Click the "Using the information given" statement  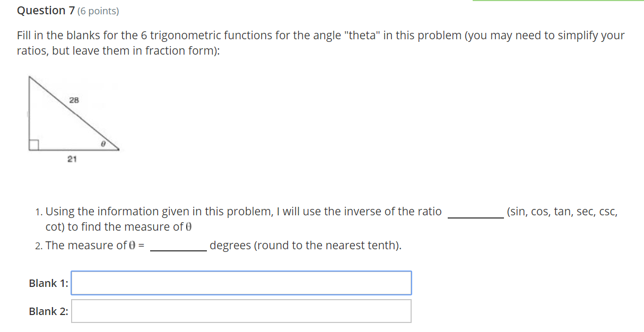[x=243, y=212]
